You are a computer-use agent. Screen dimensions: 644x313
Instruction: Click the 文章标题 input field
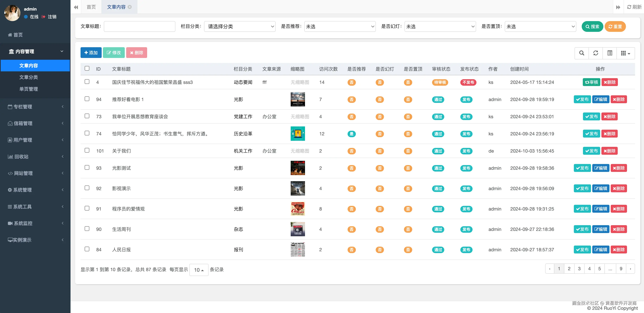click(139, 26)
